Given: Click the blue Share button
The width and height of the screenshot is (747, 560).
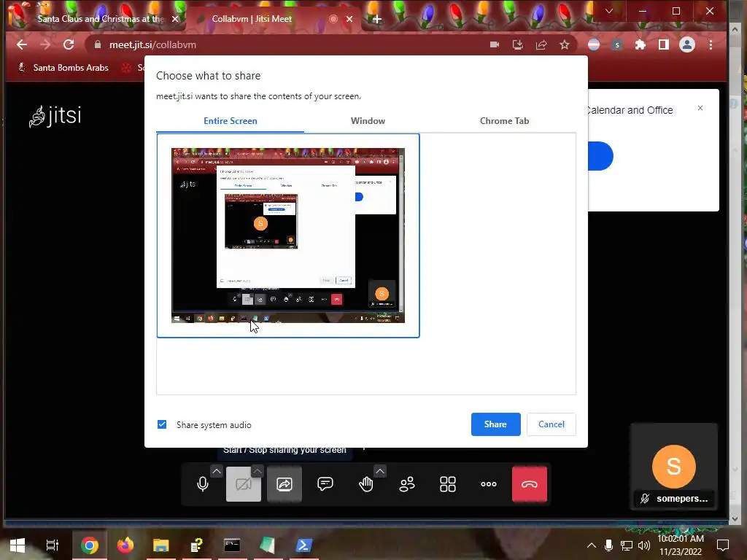Looking at the screenshot, I should point(495,424).
